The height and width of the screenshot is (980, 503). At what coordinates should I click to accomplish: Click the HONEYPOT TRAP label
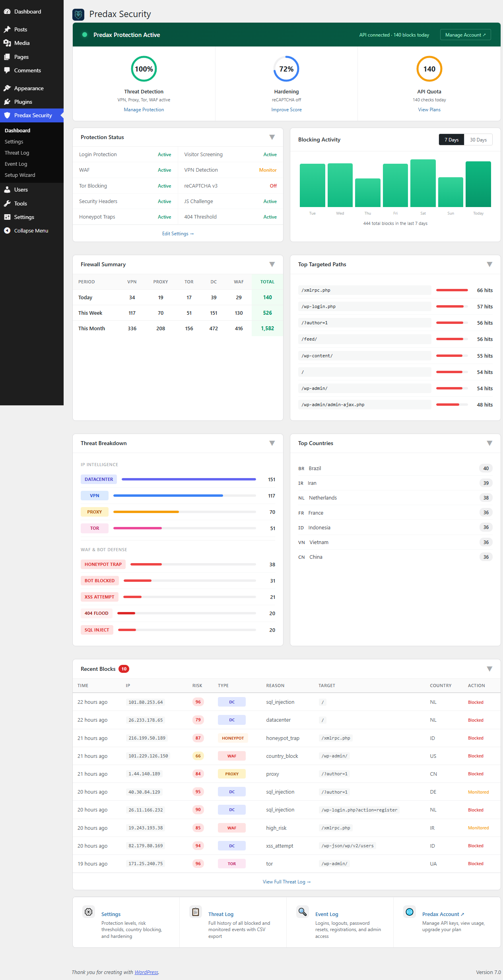click(103, 564)
